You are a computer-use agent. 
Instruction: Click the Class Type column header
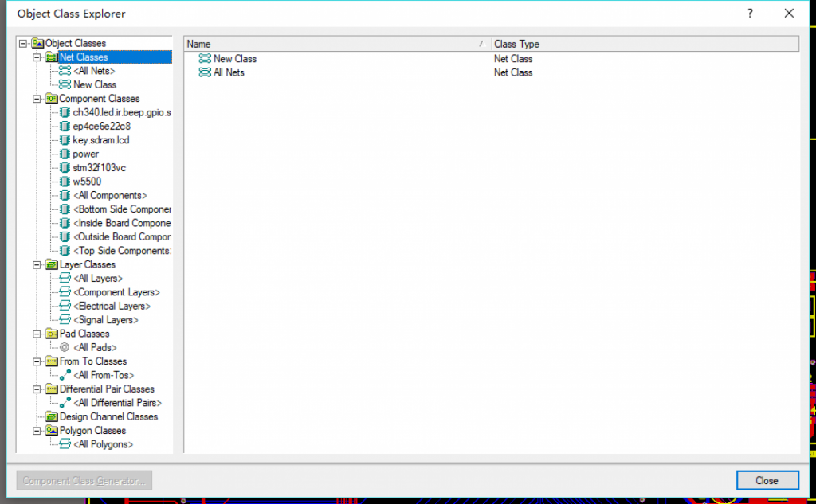[644, 44]
